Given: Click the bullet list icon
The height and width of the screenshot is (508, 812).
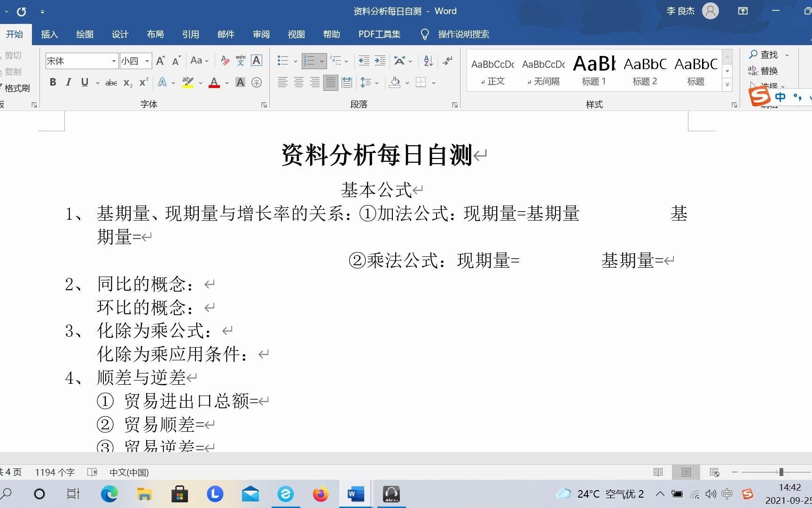Looking at the screenshot, I should pyautogui.click(x=283, y=61).
